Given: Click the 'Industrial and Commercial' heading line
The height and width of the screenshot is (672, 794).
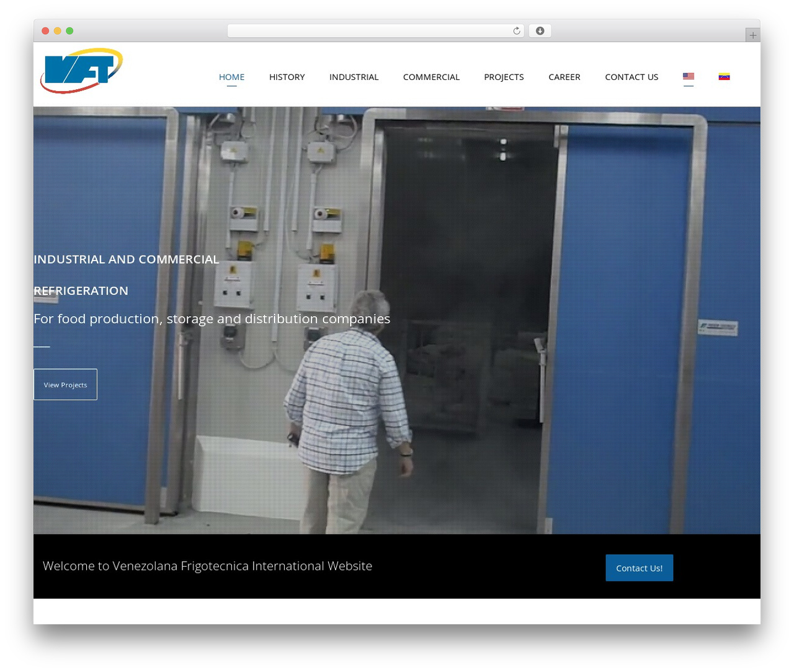Looking at the screenshot, I should [x=127, y=259].
